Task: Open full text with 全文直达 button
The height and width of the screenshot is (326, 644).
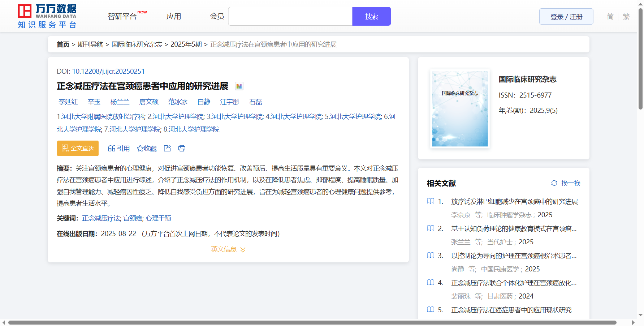Action: click(78, 149)
